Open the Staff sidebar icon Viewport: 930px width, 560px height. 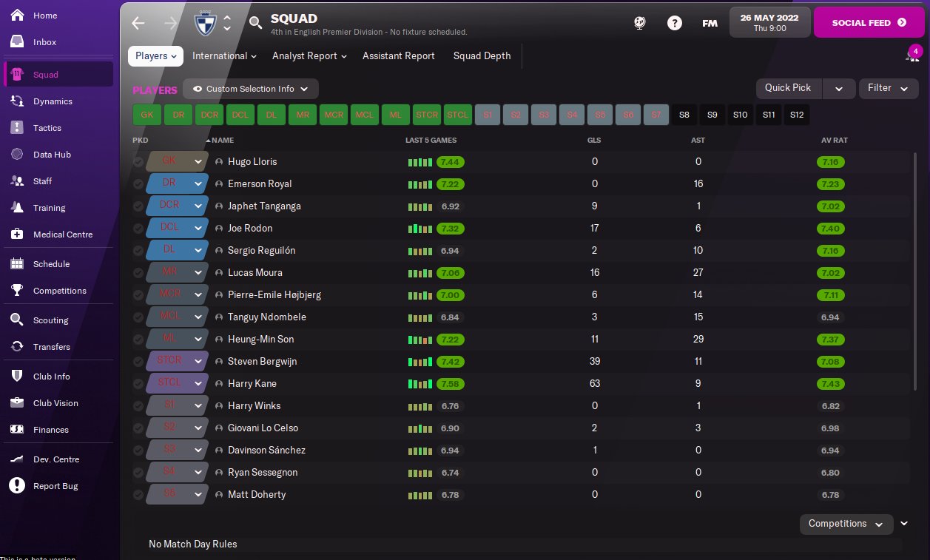click(17, 181)
